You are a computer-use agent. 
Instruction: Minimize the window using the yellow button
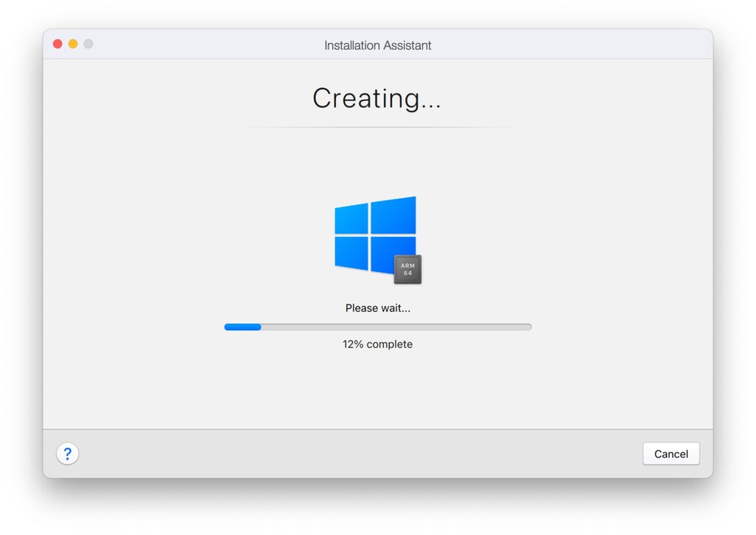pos(73,44)
